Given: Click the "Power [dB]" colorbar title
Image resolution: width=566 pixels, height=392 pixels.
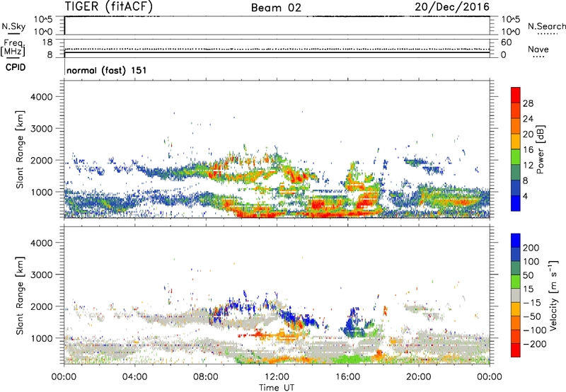Looking at the screenshot, I should [540, 149].
